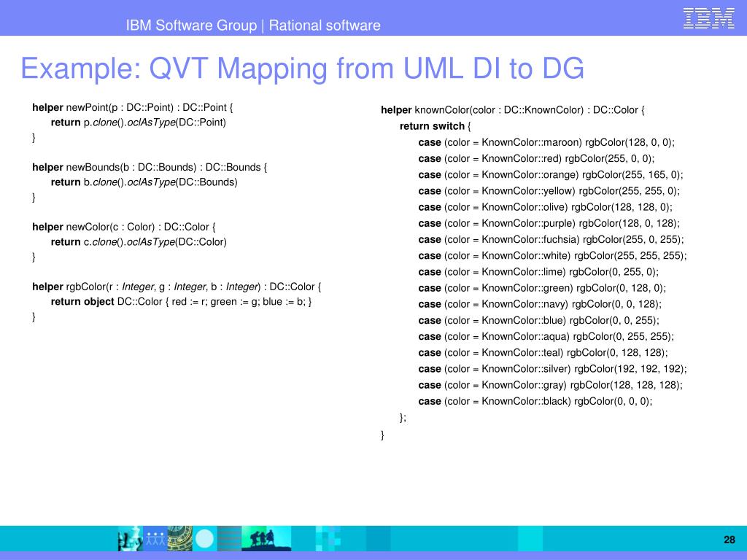Image resolution: width=747 pixels, height=560 pixels.
Task: Click the KnownColor::white case line
Action: click(x=553, y=256)
